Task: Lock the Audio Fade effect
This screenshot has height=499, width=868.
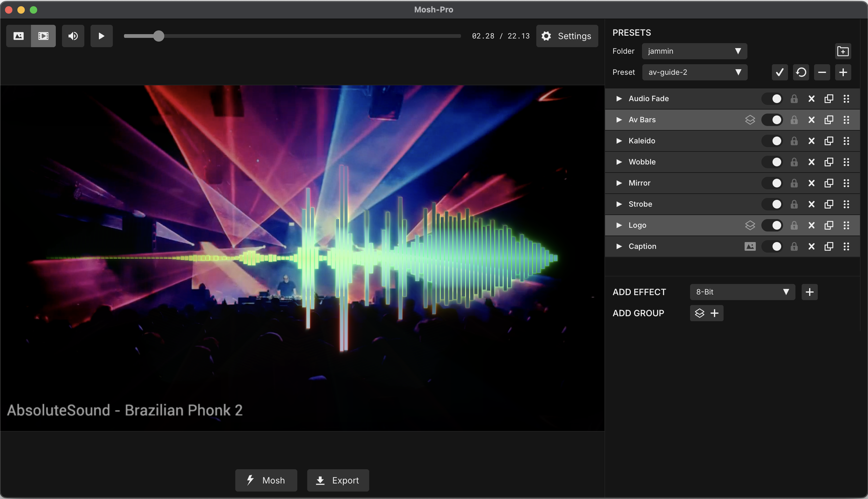Action: 794,98
